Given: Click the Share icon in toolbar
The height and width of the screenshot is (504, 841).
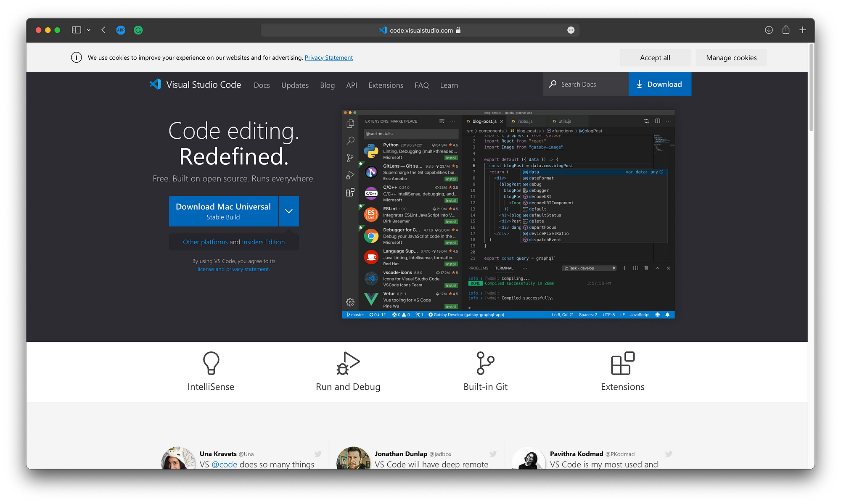Looking at the screenshot, I should tap(786, 30).
